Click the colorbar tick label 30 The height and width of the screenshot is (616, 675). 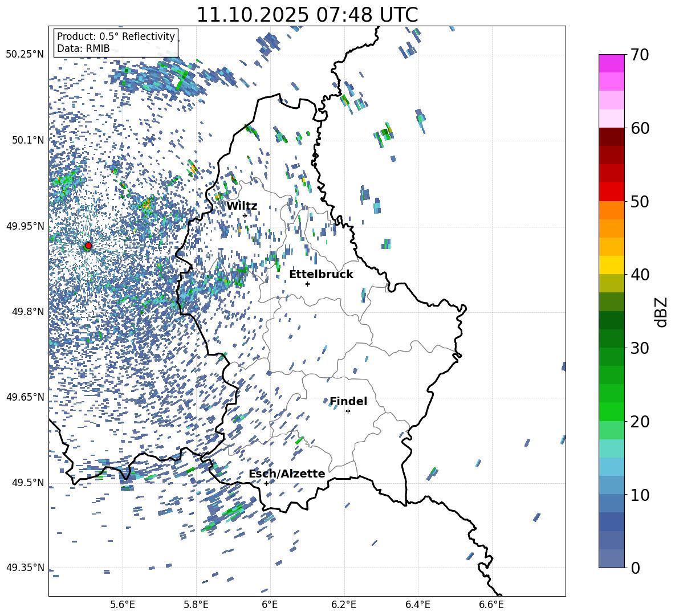[x=640, y=348]
